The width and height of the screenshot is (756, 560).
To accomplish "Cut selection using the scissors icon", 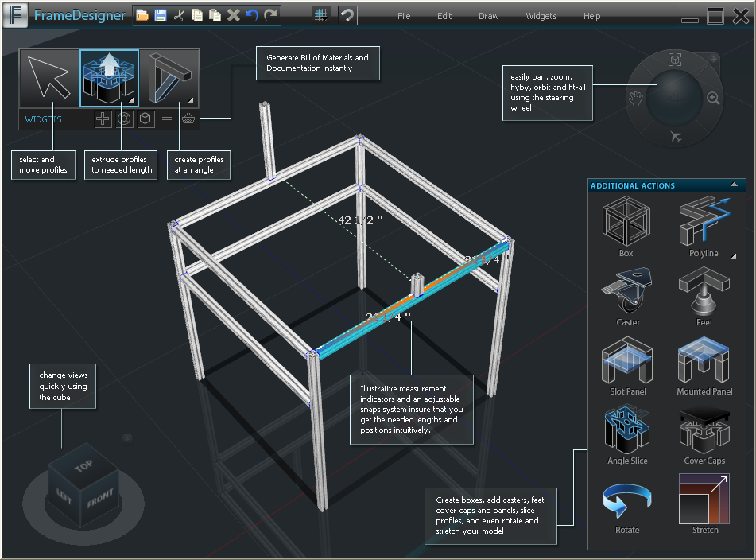I will click(x=179, y=15).
